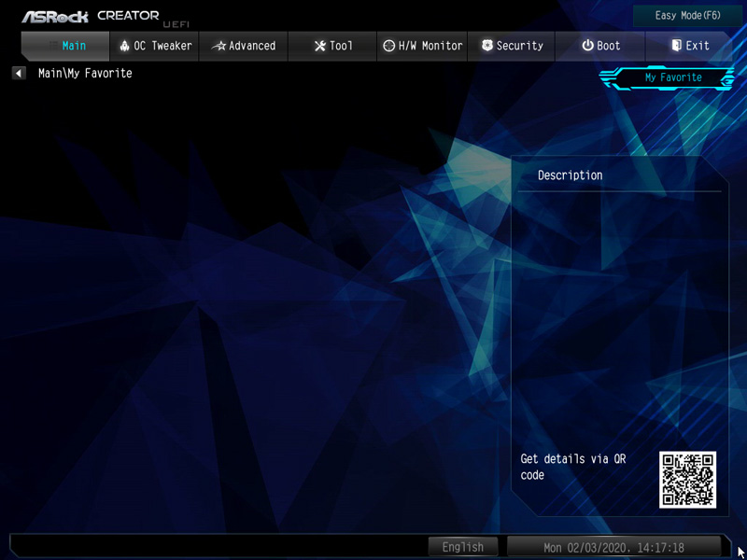Open the Boot tab
This screenshot has height=560, width=747.
pos(600,46)
